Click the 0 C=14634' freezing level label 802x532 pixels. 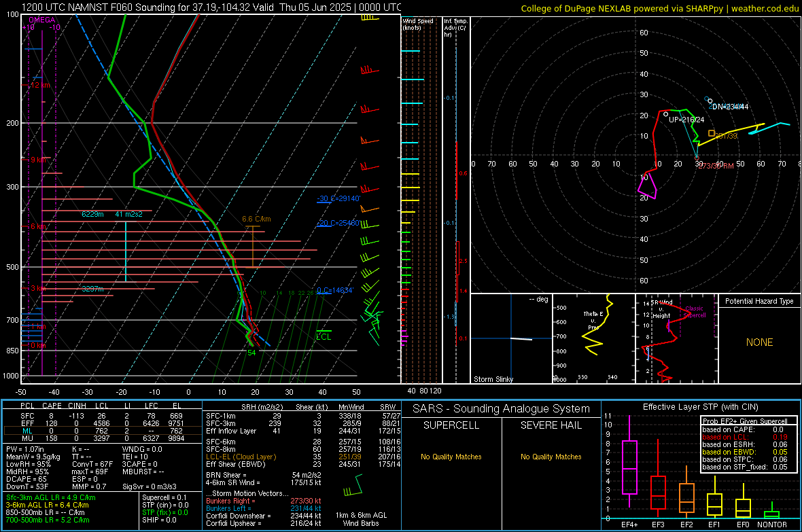pos(335,290)
